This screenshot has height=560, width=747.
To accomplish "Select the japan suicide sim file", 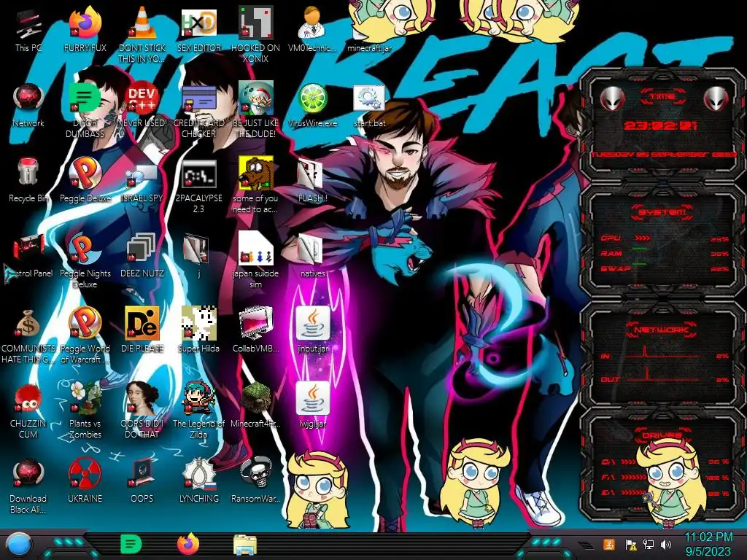I will tap(256, 248).
